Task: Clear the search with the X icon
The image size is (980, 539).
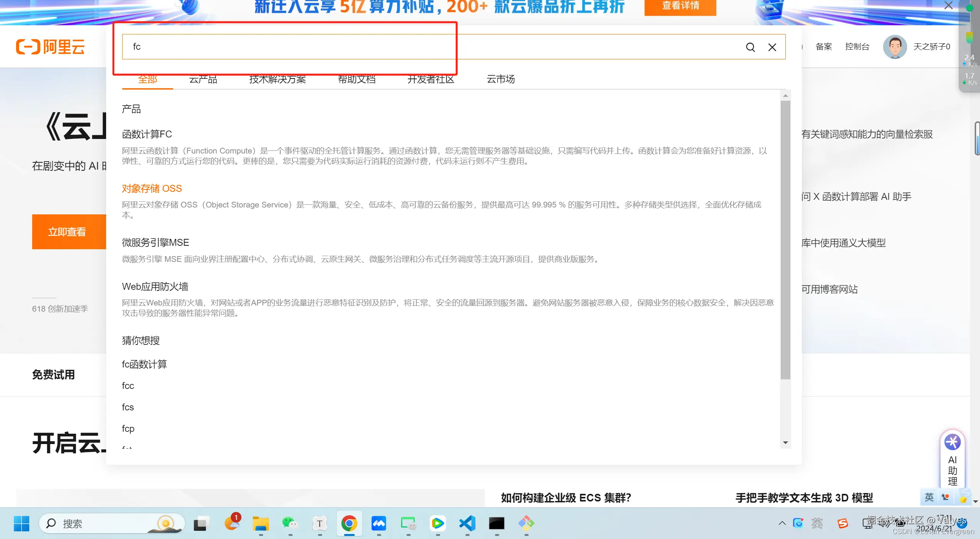Action: (x=772, y=47)
